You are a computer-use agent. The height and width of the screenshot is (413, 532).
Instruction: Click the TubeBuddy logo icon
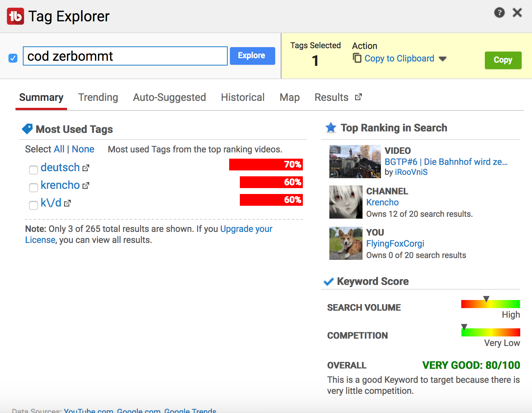(15, 16)
